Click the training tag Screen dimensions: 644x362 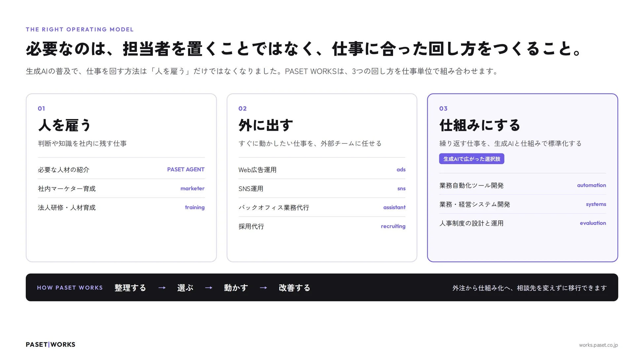(195, 207)
